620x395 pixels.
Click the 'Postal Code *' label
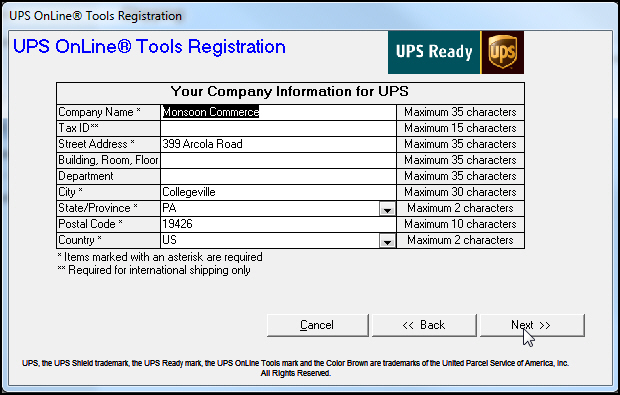pos(90,224)
